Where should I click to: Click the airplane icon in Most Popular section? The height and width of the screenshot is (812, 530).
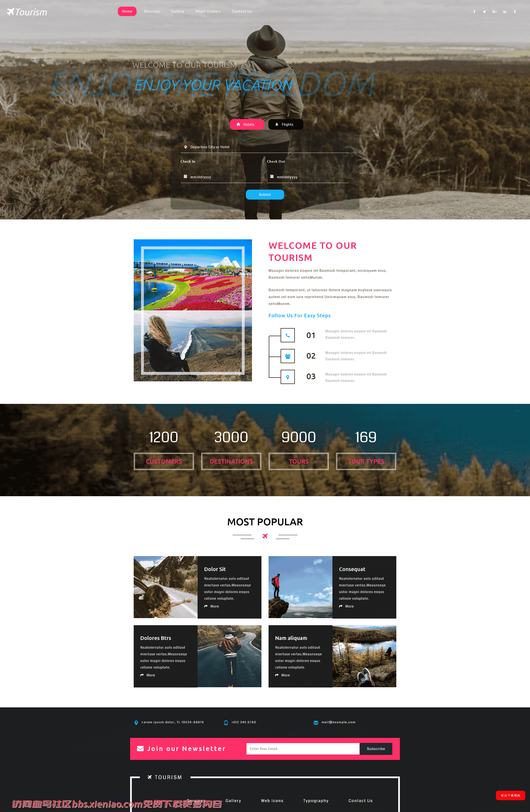point(265,535)
